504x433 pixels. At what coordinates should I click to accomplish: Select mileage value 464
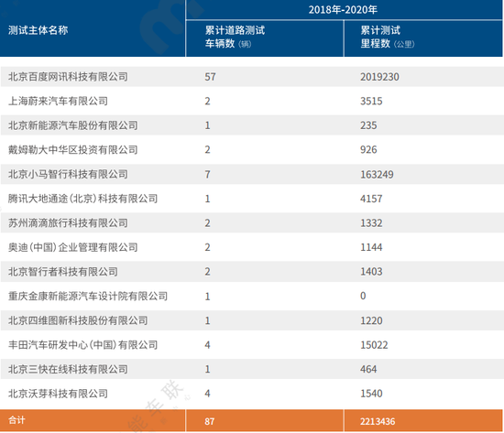coord(368,369)
